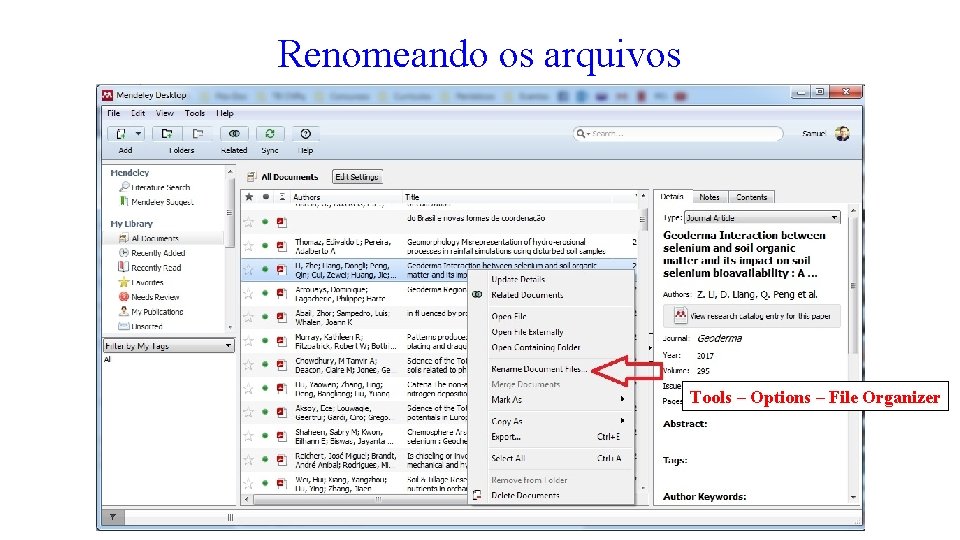Image resolution: width=960 pixels, height=540 pixels.
Task: Open My Publications in sidebar
Action: tap(157, 312)
